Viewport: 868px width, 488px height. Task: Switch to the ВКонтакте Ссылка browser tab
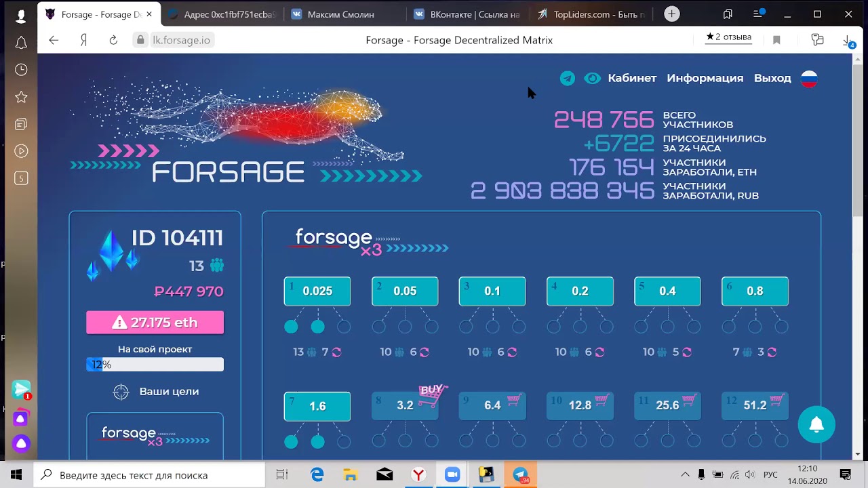pyautogui.click(x=467, y=14)
